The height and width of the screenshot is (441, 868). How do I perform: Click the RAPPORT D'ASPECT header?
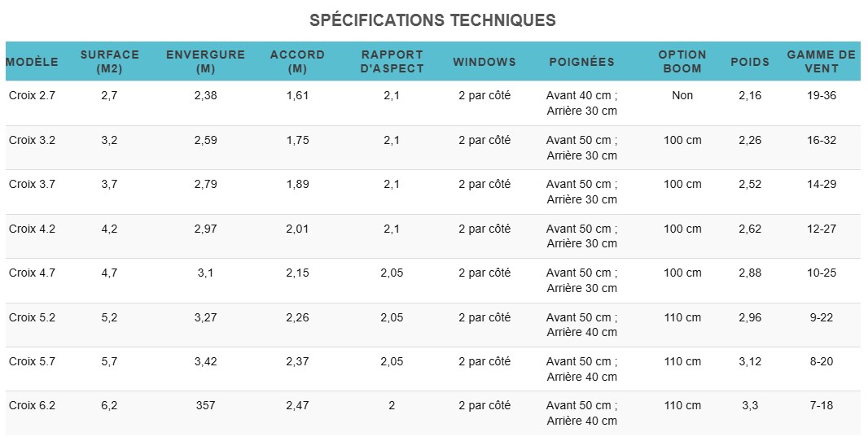pyautogui.click(x=392, y=61)
